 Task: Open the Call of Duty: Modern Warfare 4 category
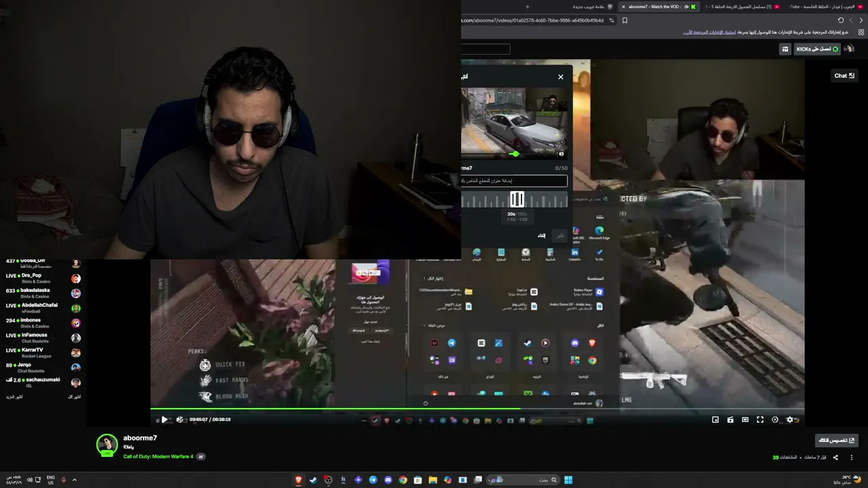click(x=158, y=457)
